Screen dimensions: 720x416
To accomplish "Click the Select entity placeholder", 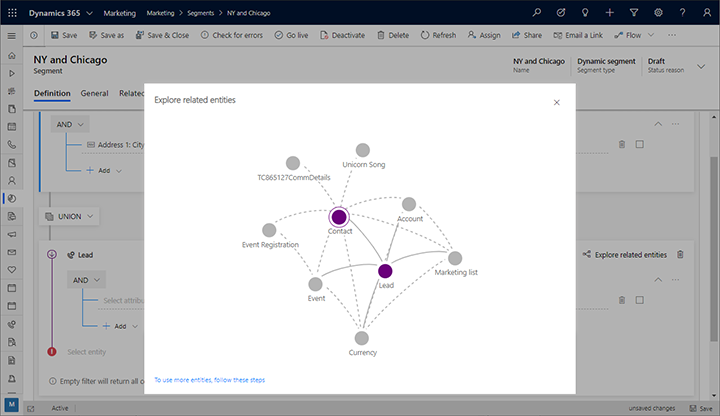I will 86,352.
